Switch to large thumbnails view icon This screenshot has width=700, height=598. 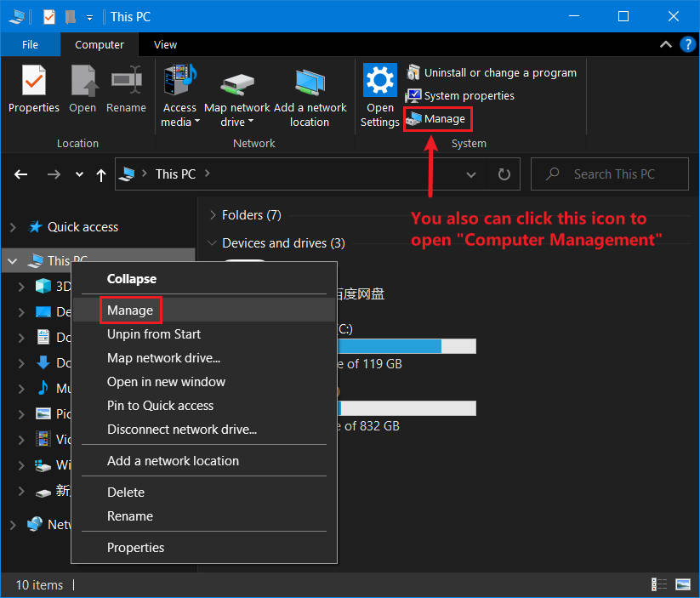click(x=682, y=584)
